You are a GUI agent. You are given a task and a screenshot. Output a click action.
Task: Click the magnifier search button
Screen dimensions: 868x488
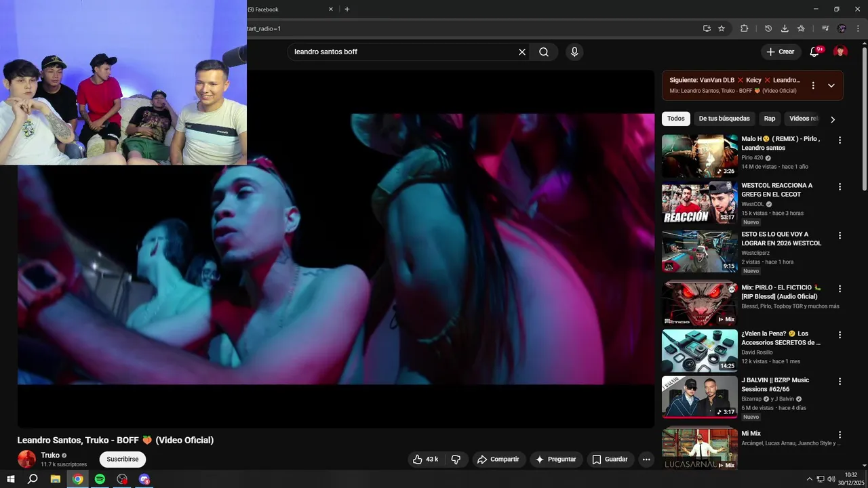tap(544, 52)
